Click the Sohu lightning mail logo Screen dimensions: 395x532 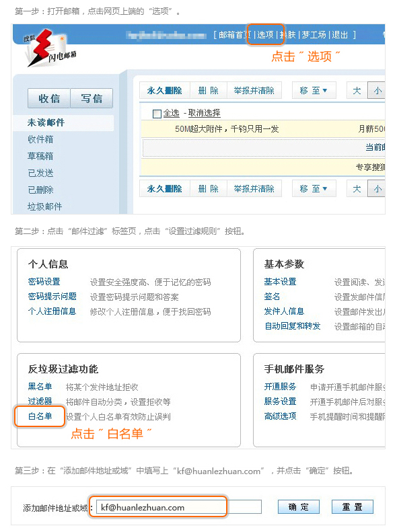click(49, 48)
